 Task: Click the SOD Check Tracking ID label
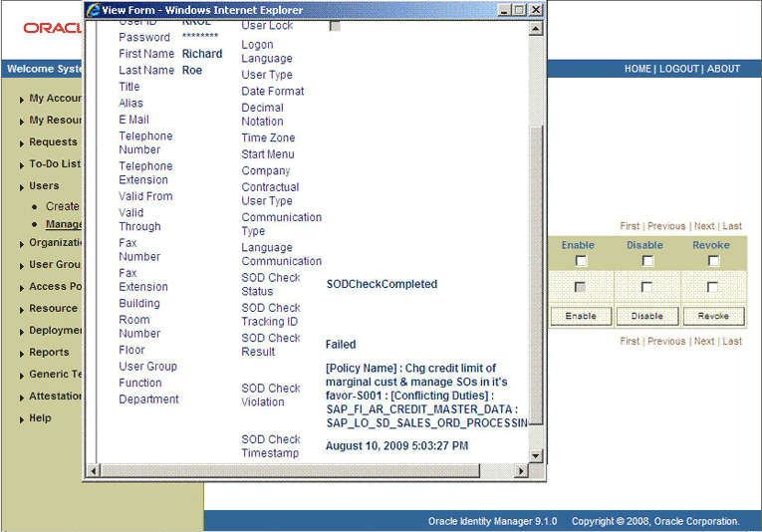click(271, 315)
